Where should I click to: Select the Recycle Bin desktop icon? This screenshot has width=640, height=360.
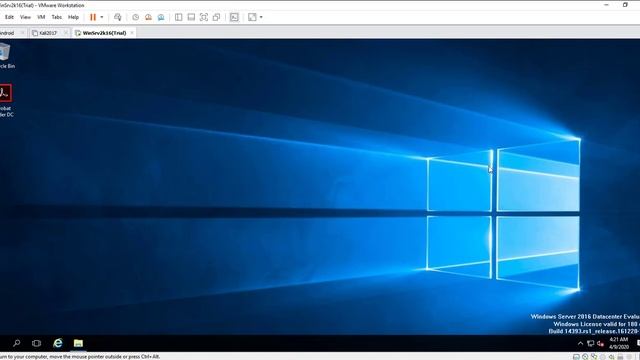click(x=5, y=56)
